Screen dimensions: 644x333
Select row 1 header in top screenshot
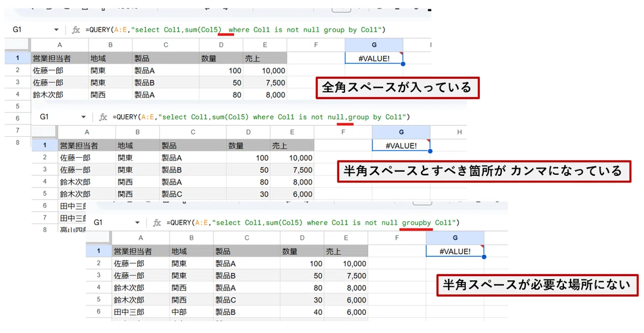[x=17, y=58]
